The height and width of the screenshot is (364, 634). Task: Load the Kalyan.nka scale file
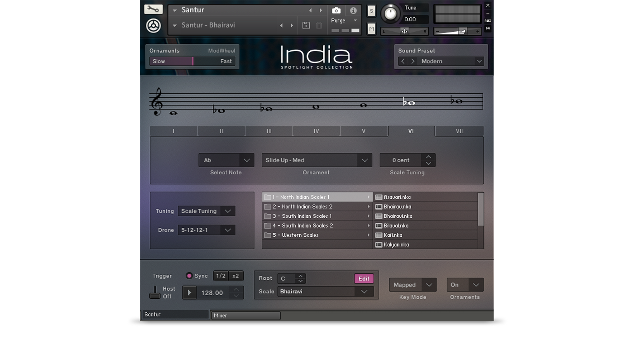[425, 245]
